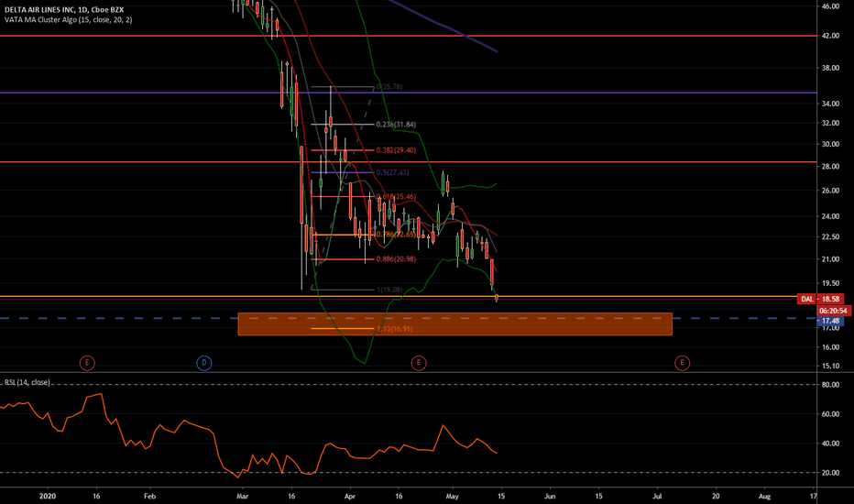Image resolution: width=854 pixels, height=504 pixels.
Task: Click 20.00 on the RSI axis
Action: tap(830, 473)
